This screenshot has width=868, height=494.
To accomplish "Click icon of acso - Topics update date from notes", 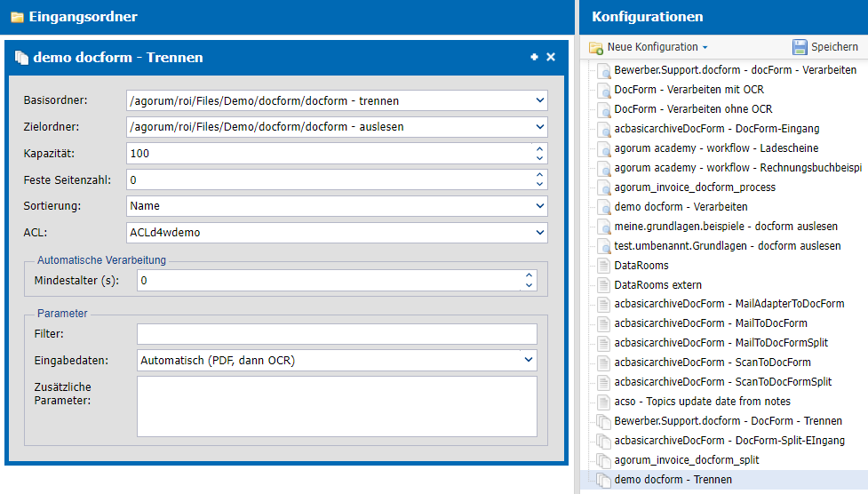I will click(x=603, y=402).
